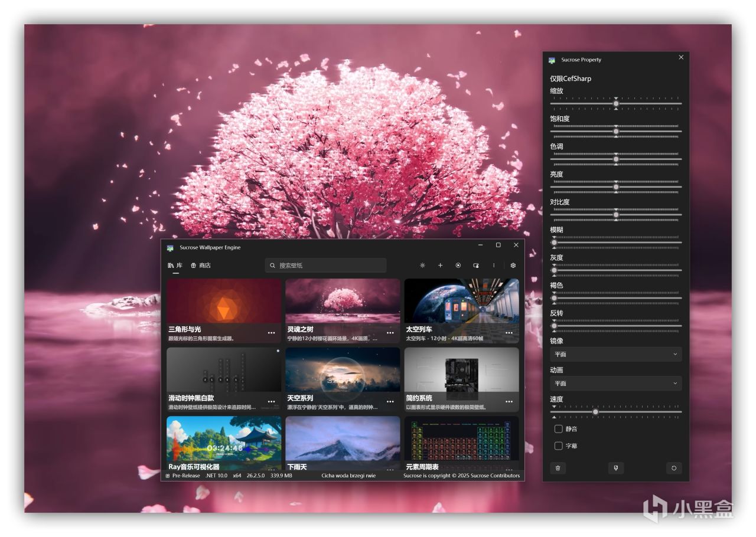Open display preferences monitor icon

point(476,266)
